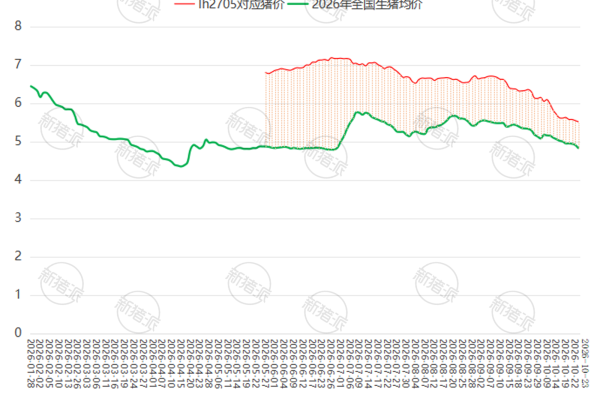Click the green line's lowest point in April
Viewport: 600px width, 400px height.
pyautogui.click(x=181, y=166)
